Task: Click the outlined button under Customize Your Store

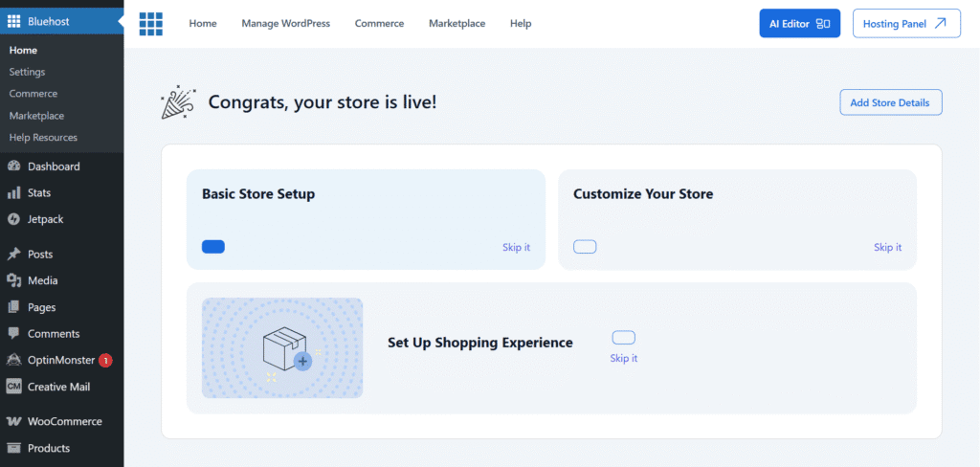Action: point(585,247)
